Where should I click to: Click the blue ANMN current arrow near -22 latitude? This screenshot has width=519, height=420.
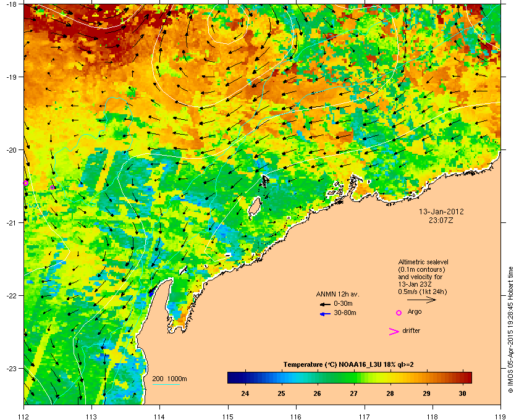pos(151,293)
